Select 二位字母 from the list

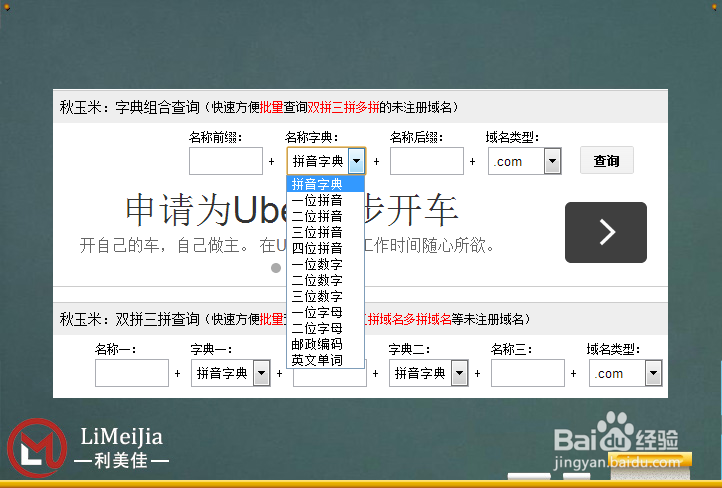[326, 328]
